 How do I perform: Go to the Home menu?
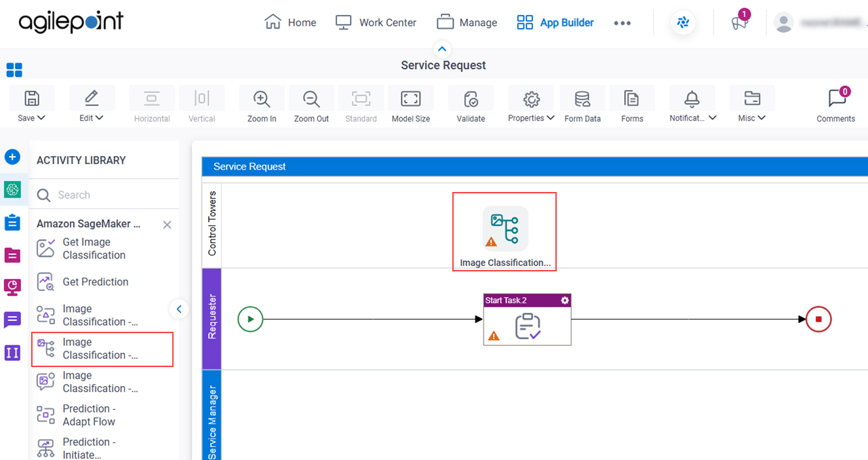pyautogui.click(x=290, y=22)
